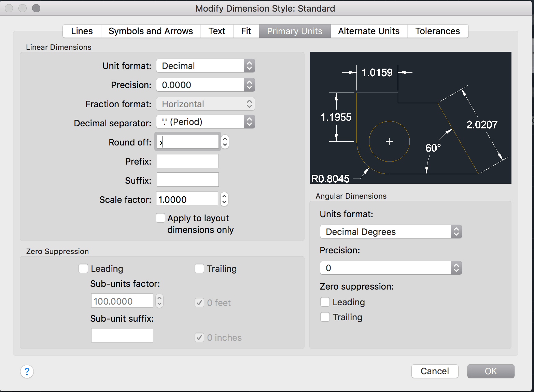Image resolution: width=534 pixels, height=392 pixels.
Task: Open the Unit format Decimal dropdown
Action: 206,66
